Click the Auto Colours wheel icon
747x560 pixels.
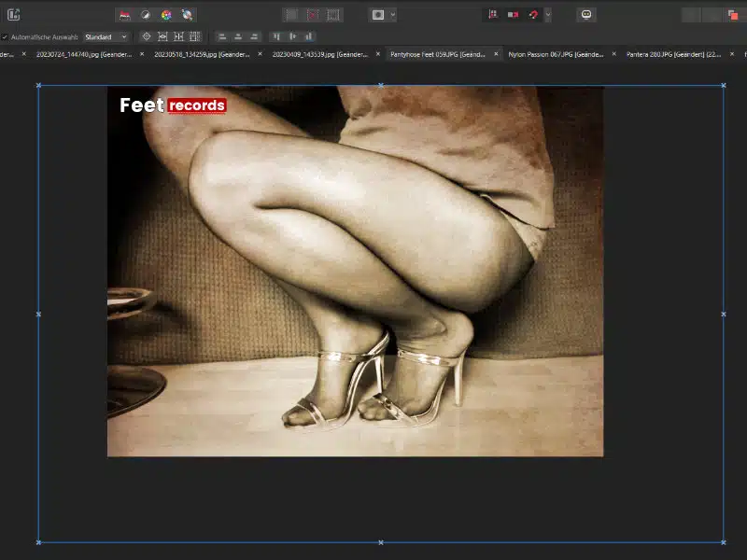(x=166, y=15)
